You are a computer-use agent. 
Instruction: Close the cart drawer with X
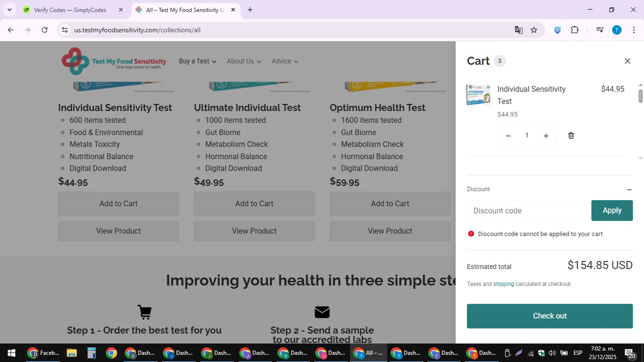[x=627, y=61]
